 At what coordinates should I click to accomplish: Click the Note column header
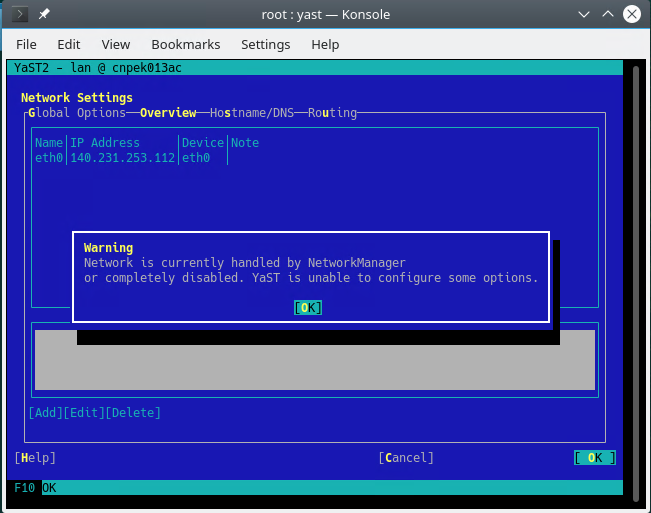pos(245,143)
